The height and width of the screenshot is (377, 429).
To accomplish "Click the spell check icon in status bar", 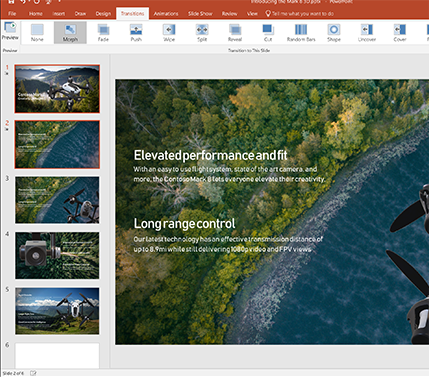I will [33, 373].
